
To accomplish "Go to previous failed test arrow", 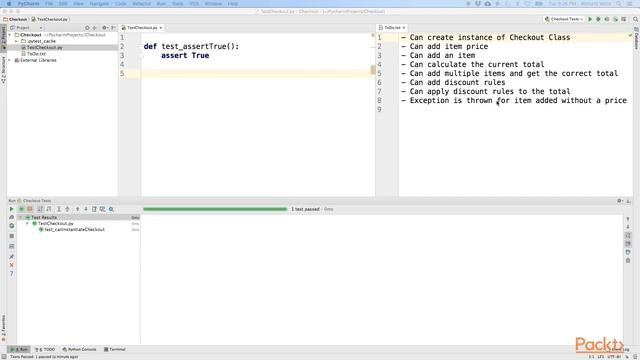I will click(78, 209).
